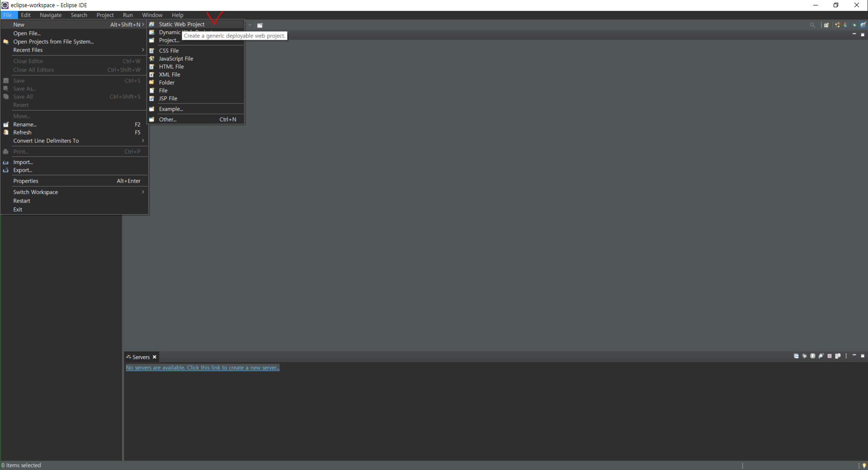
Task: Maximize the Servers panel
Action: coord(863,356)
